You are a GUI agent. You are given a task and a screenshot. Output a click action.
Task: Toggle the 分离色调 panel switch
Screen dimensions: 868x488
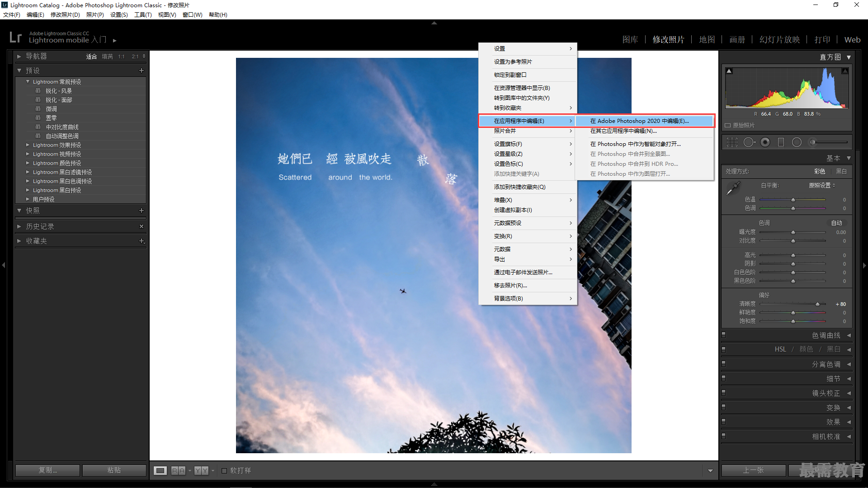pos(723,364)
